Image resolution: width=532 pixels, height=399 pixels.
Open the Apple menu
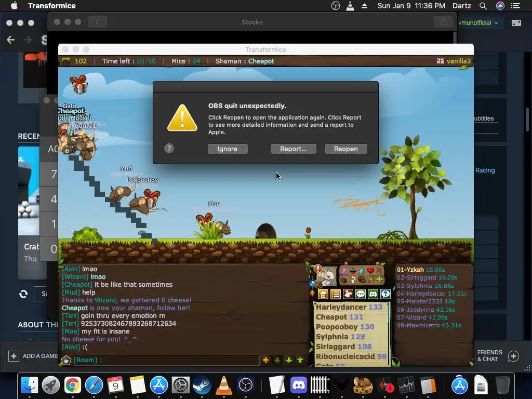point(14,6)
